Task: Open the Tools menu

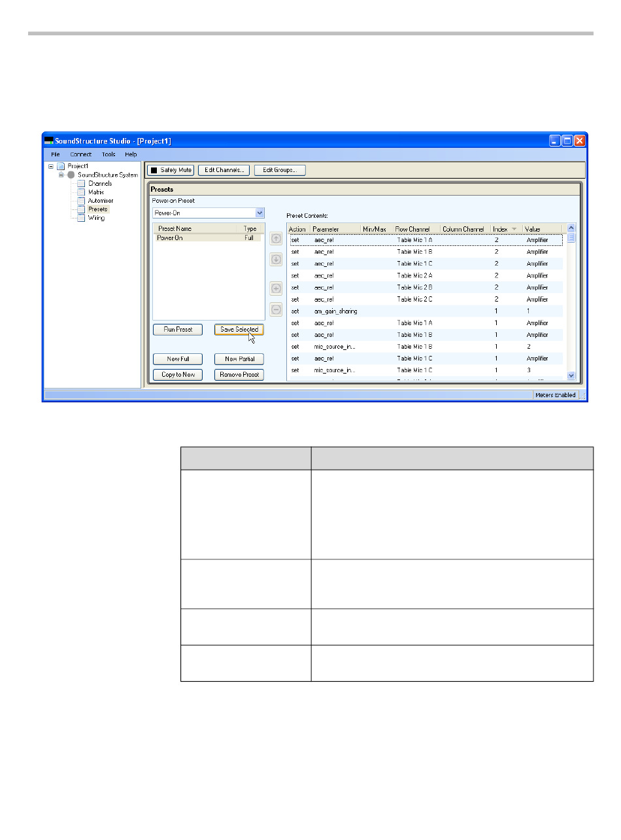Action: 109,154
